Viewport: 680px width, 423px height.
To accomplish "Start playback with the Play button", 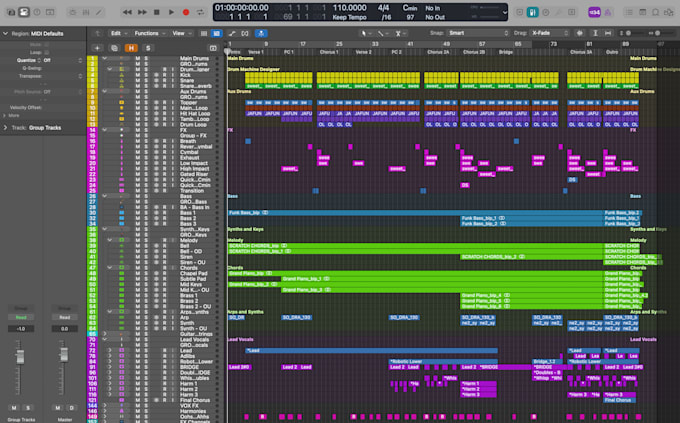I will (x=171, y=12).
